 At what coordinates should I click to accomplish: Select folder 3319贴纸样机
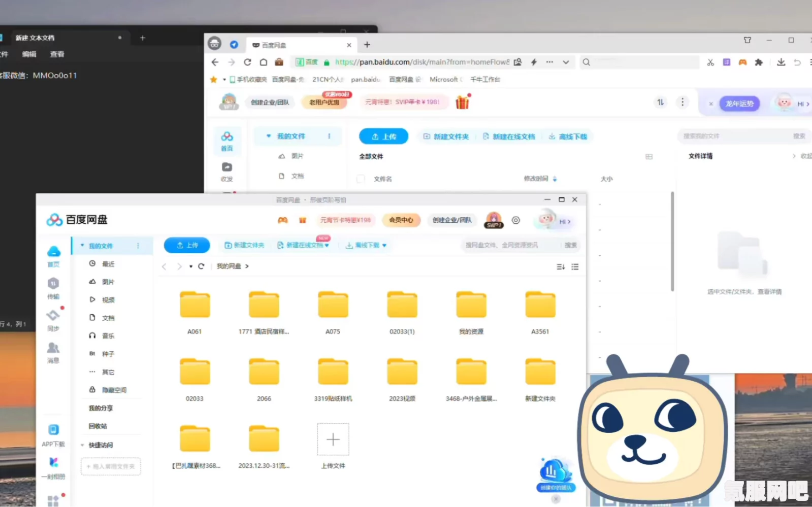point(333,371)
